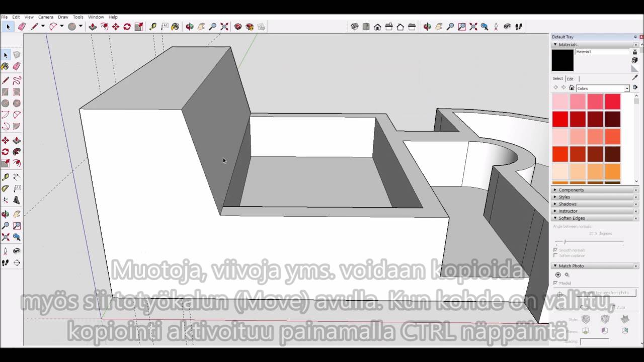
Task: Open the File menu
Action: pos(4,17)
